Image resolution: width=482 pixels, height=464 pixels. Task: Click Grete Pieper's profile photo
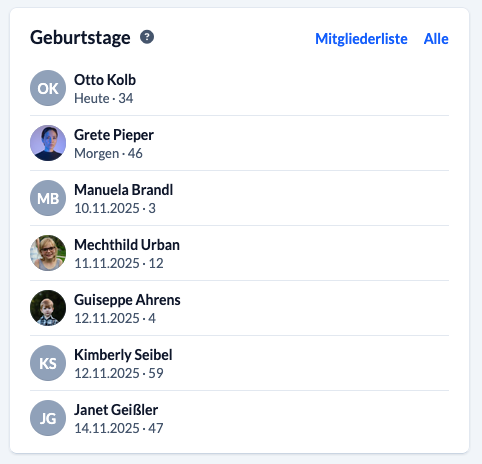(x=48, y=143)
